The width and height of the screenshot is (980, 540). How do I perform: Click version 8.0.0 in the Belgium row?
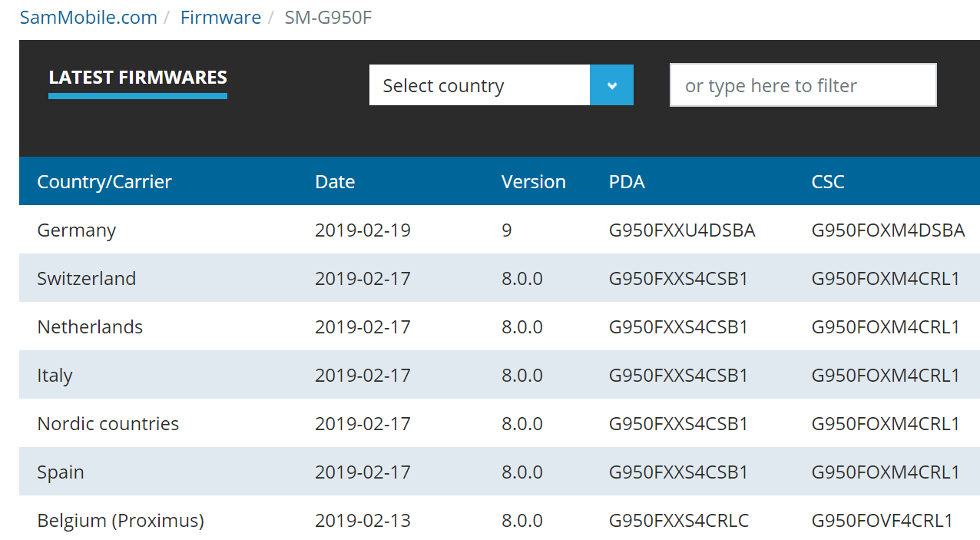(522, 521)
